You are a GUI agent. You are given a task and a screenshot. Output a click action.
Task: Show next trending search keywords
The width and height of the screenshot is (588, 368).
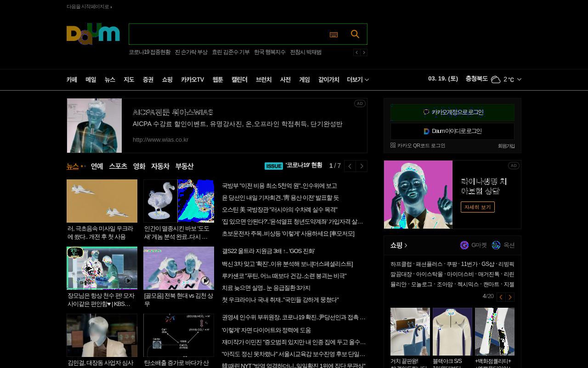click(x=364, y=52)
